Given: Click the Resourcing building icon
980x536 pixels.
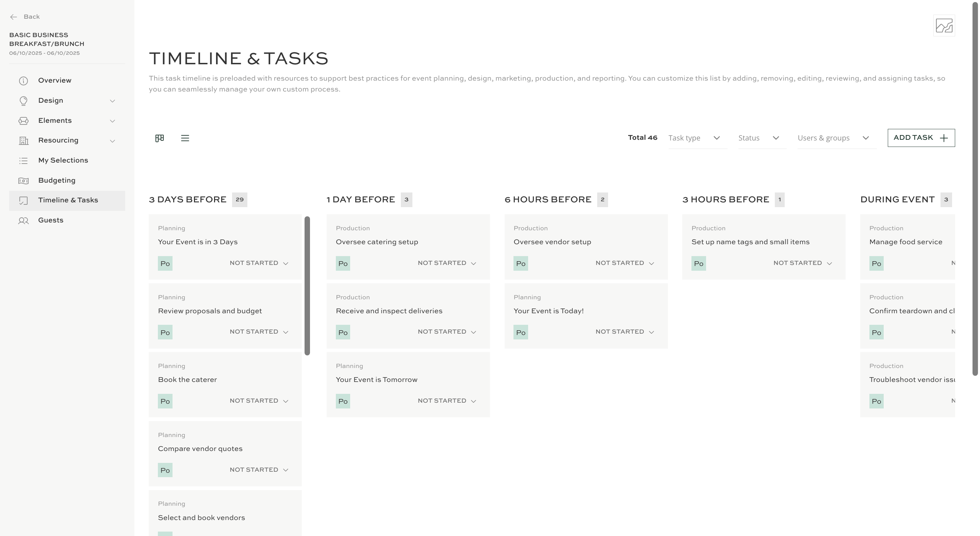Looking at the screenshot, I should [x=23, y=141].
